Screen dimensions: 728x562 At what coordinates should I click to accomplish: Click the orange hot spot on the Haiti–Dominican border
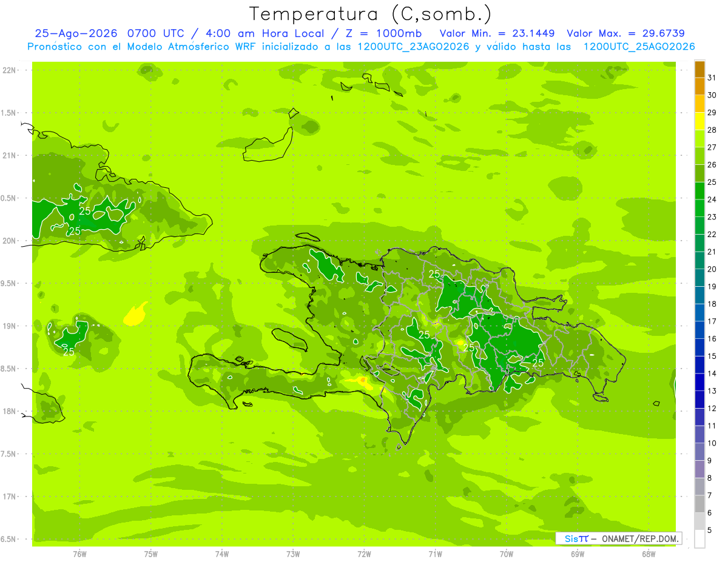(363, 381)
